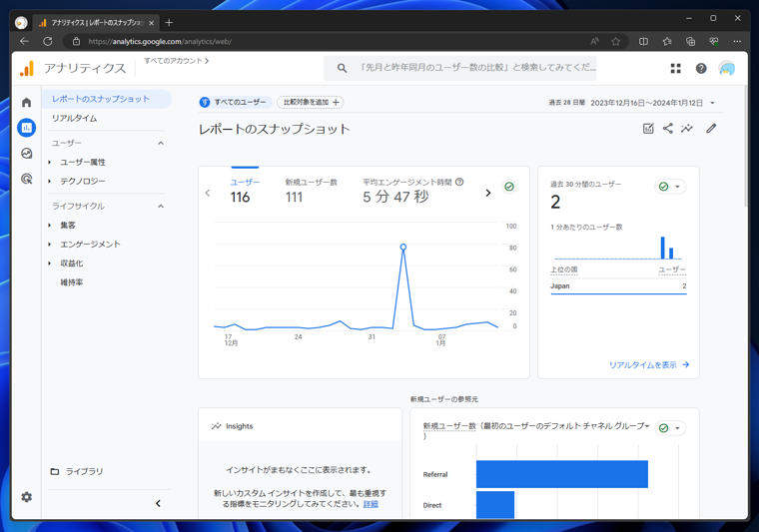
Task: Click the edit pencil icon
Action: 711,128
